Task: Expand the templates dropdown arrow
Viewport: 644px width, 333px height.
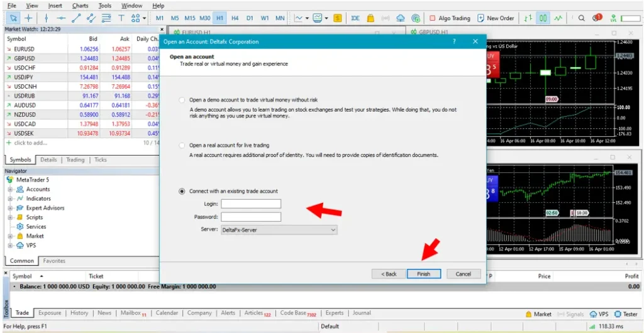Action: tap(326, 18)
